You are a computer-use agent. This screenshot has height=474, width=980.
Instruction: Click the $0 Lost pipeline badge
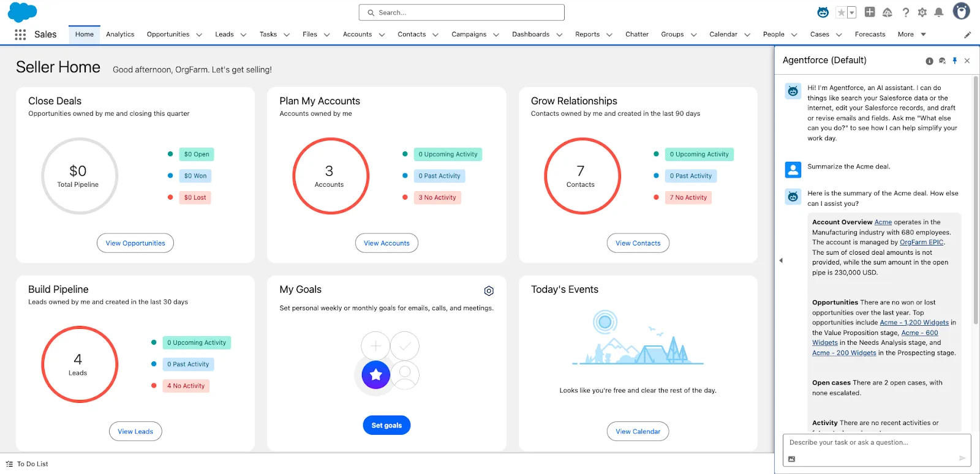195,197
